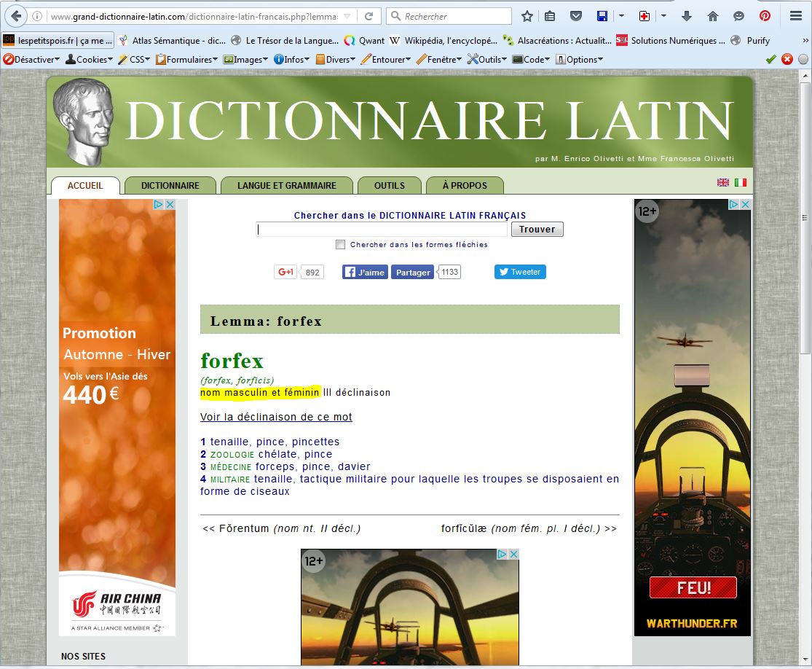Save to Pocket using the toolbar icon
Image resolution: width=812 pixels, height=669 pixels.
coord(575,16)
